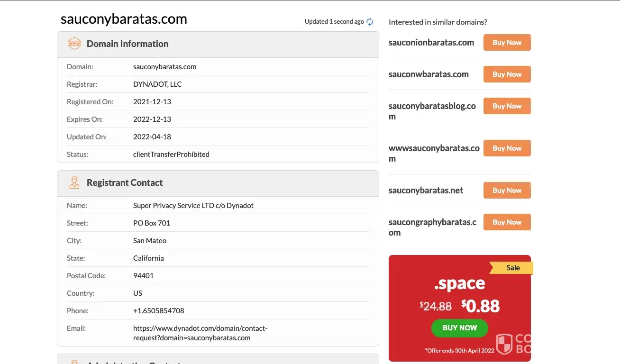The height and width of the screenshot is (364, 620).
Task: Click Buy Now next to wwwsauconybaratas.com
Action: pyautogui.click(x=507, y=148)
